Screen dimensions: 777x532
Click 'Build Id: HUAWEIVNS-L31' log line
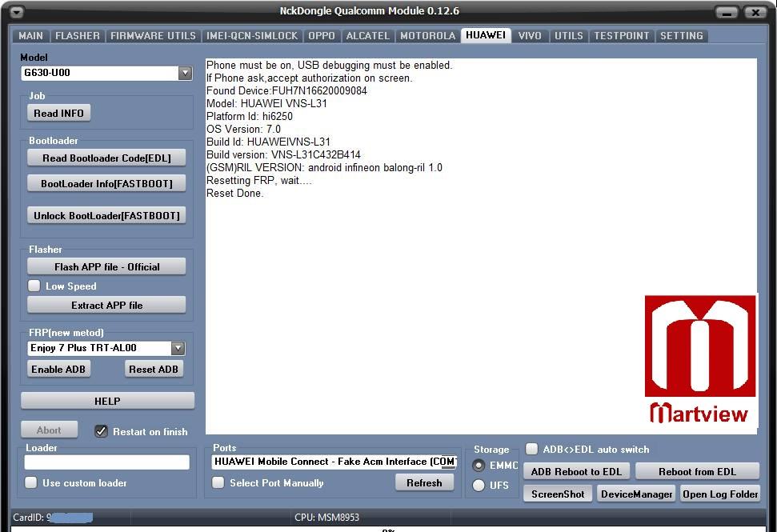coord(268,142)
